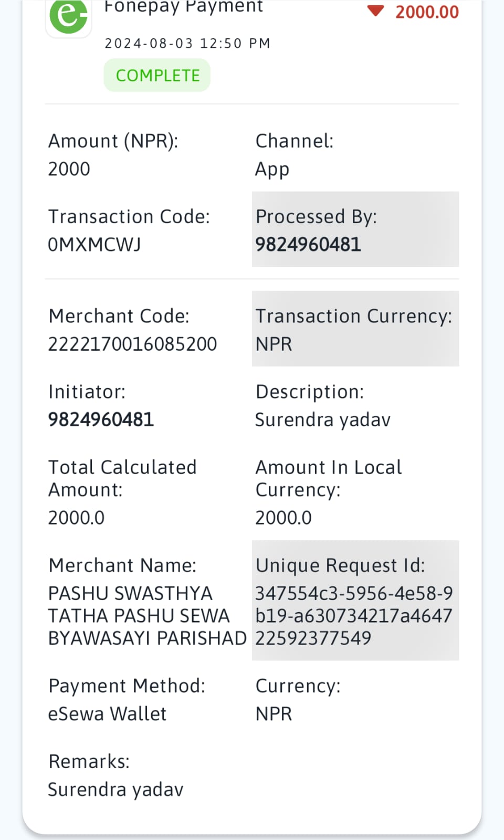504x840 pixels.
Task: Select the Unique Request Id value
Action: click(x=354, y=615)
